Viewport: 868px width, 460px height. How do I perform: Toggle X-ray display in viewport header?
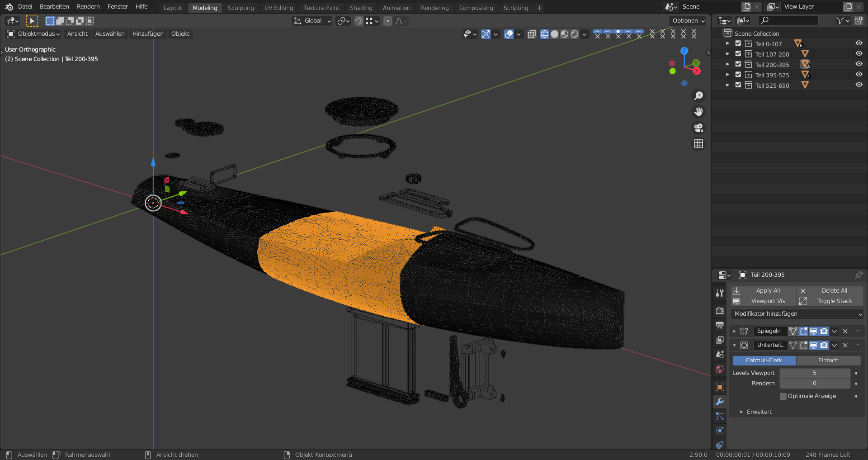coord(532,34)
